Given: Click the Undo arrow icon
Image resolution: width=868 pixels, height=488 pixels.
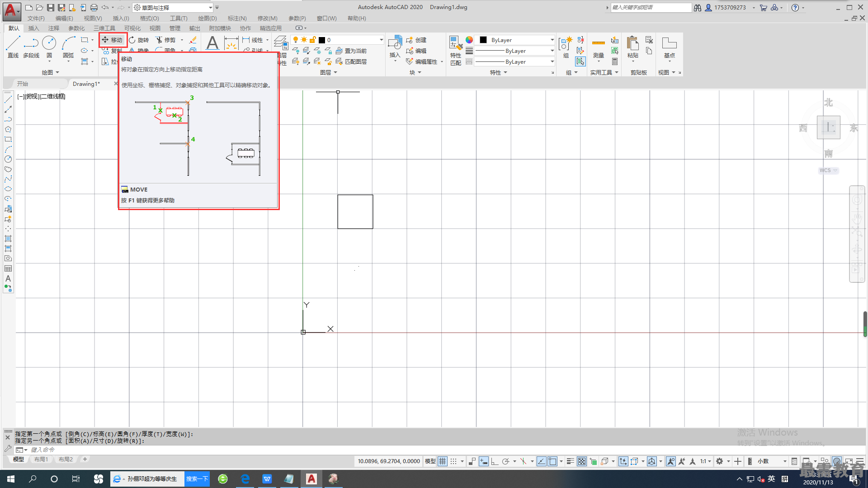Looking at the screenshot, I should pyautogui.click(x=105, y=8).
